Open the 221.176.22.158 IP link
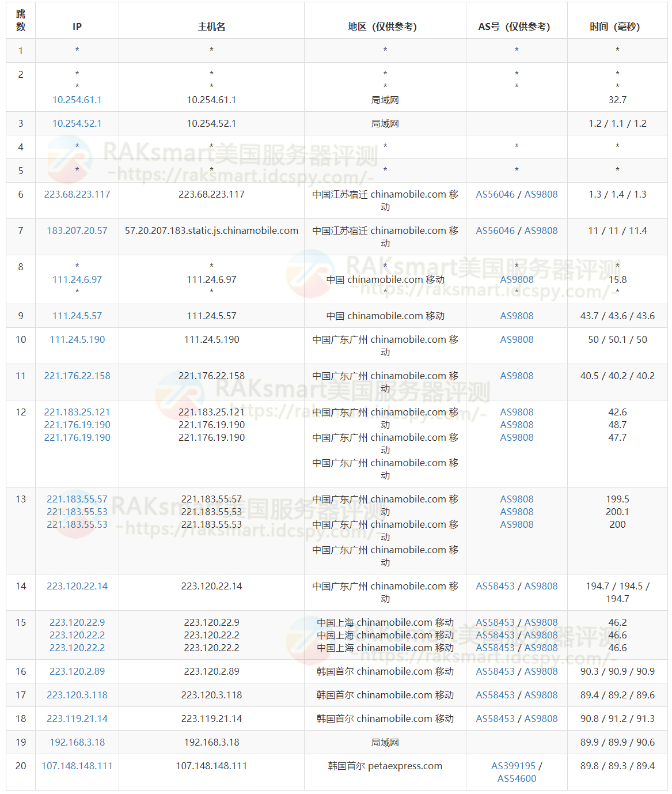The width and height of the screenshot is (672, 794). pos(77,376)
